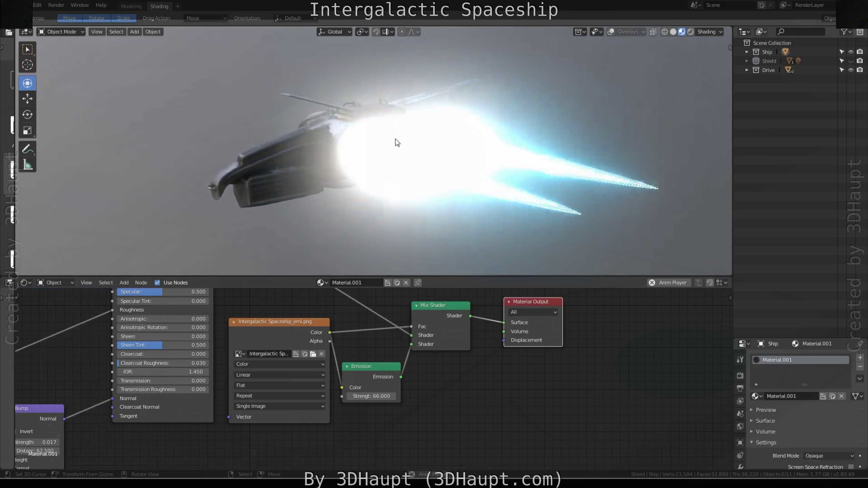
Task: Select the Scale tool icon
Action: pos(27,131)
